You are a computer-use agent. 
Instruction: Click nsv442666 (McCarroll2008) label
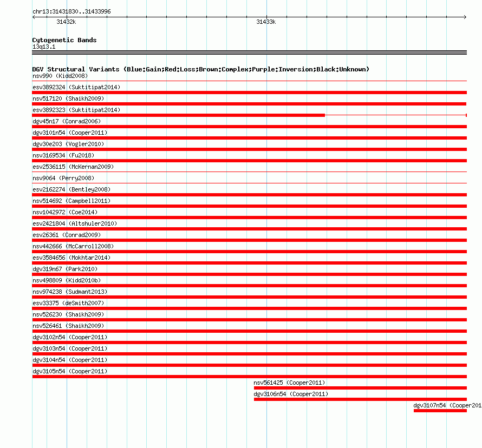[x=73, y=246]
